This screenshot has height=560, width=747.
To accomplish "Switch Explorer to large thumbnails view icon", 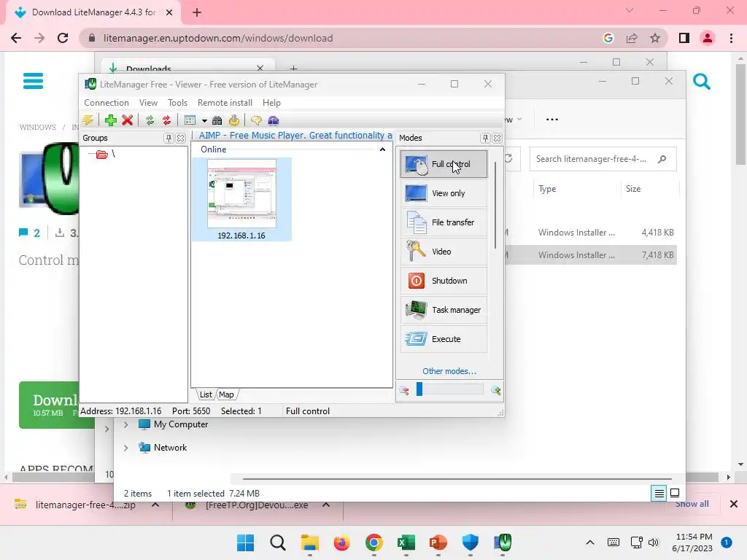I will (x=675, y=493).
